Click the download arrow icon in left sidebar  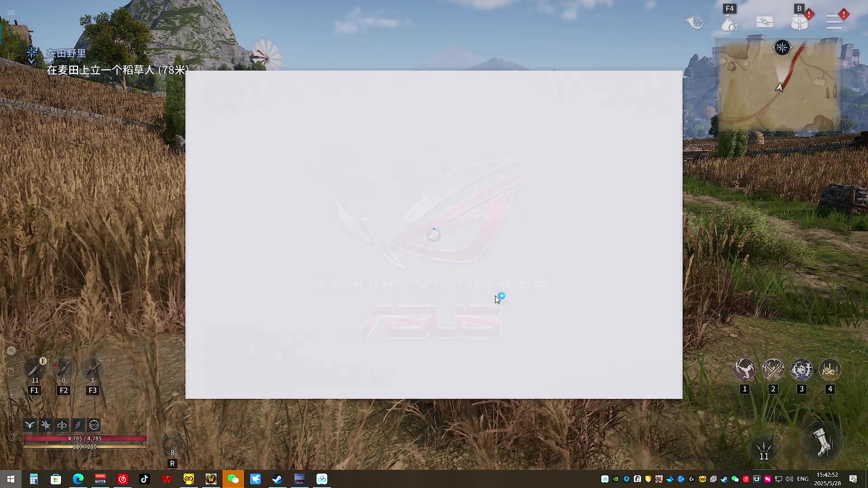(11, 394)
